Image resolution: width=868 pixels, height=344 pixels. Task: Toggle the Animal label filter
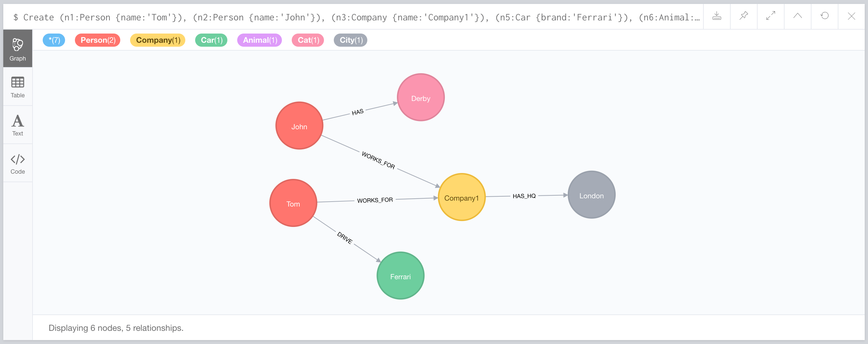(x=260, y=40)
